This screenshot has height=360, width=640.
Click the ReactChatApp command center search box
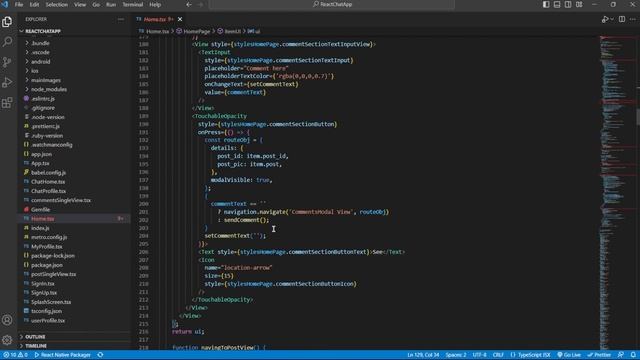[332, 4]
